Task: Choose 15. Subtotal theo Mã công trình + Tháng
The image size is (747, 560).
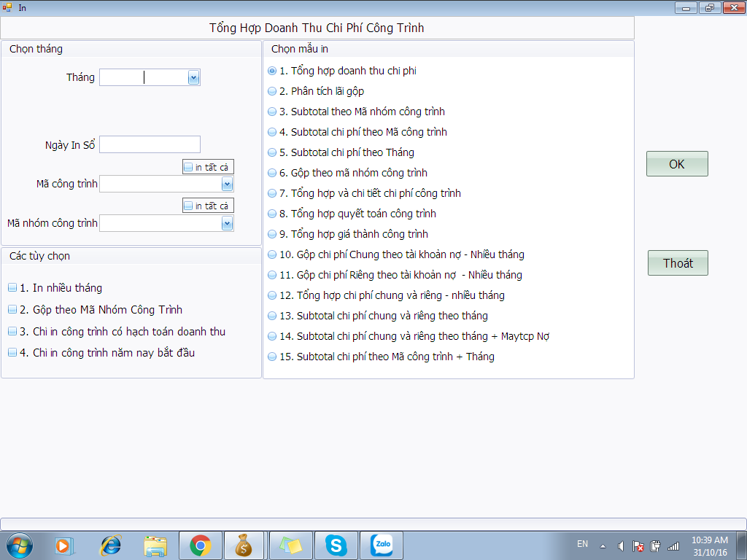Action: (272, 357)
